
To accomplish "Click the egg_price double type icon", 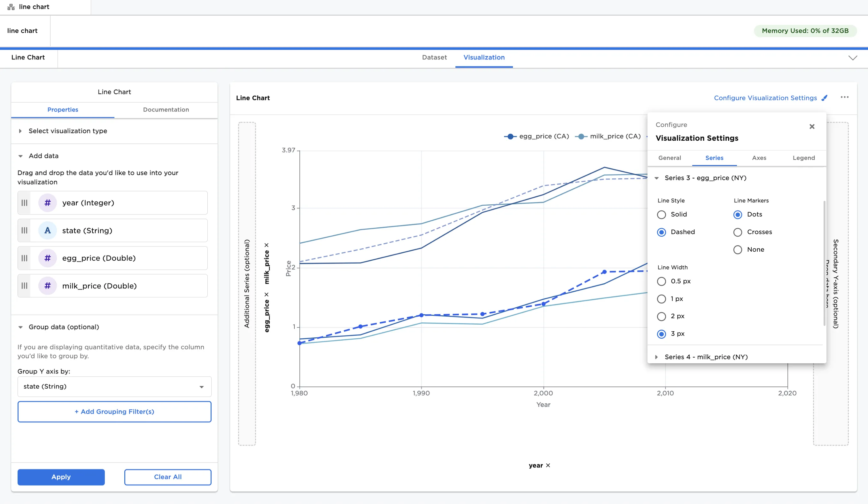I will click(48, 258).
